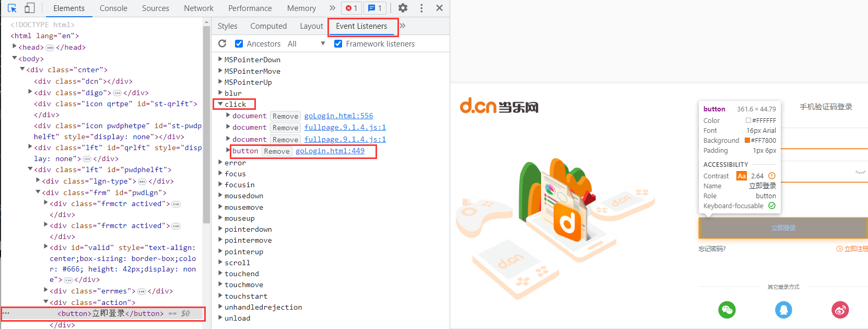Remove the button click listener
Viewport: 868px width, 329px height.
tap(277, 152)
